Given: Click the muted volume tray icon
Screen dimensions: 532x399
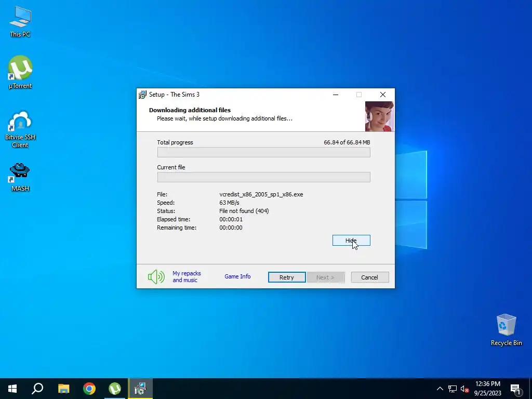Looking at the screenshot, I should click(465, 389).
